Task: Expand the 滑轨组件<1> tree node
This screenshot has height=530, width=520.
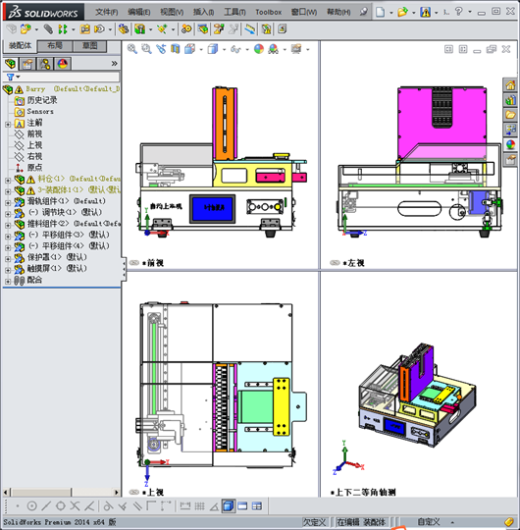Action: [8, 203]
